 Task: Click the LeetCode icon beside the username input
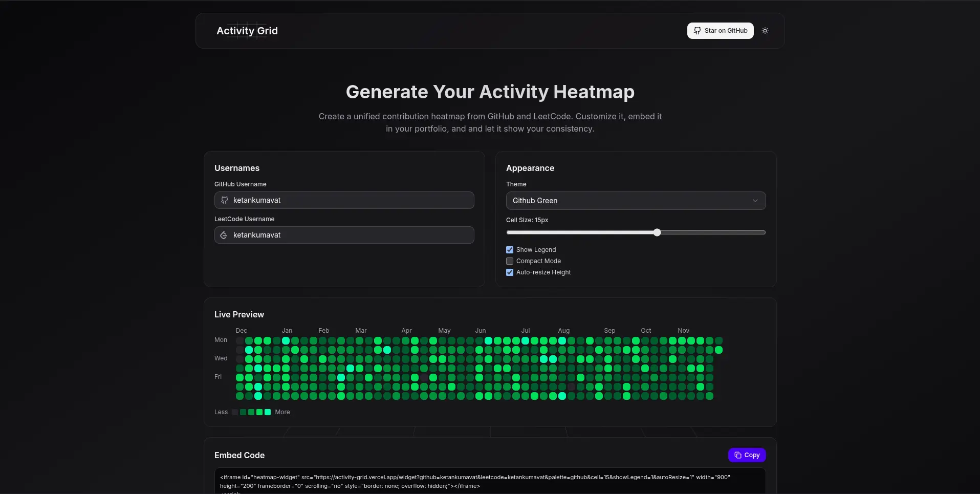224,235
